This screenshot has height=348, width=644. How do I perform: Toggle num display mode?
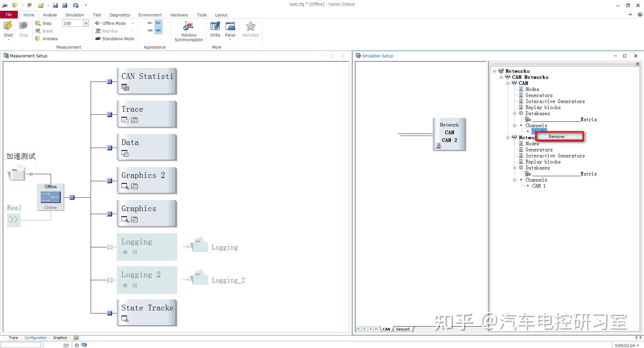(x=158, y=30)
